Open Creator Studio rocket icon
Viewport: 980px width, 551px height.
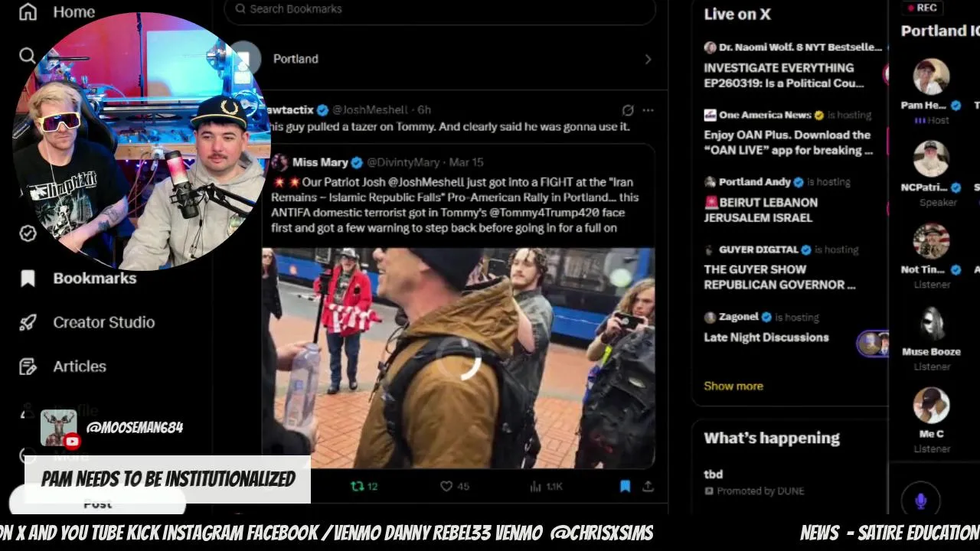click(x=28, y=322)
